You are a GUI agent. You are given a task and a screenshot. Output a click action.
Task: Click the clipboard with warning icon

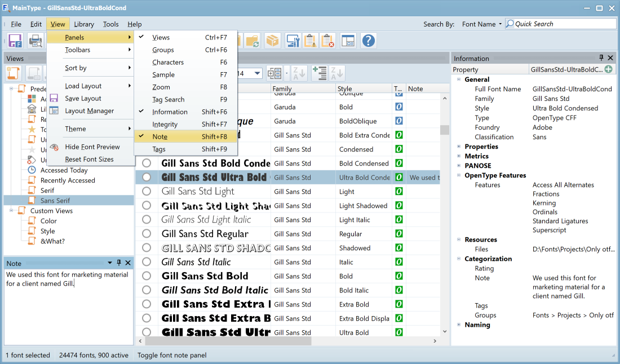[310, 41]
